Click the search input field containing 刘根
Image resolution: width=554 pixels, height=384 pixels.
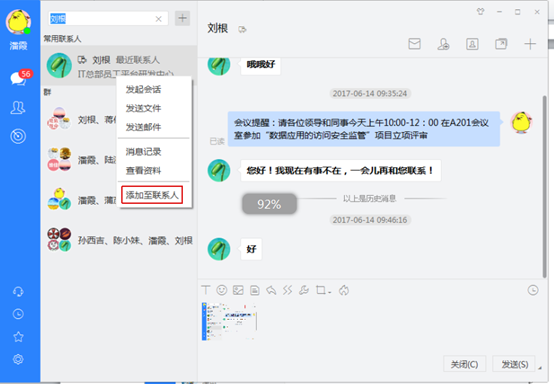tap(108, 19)
